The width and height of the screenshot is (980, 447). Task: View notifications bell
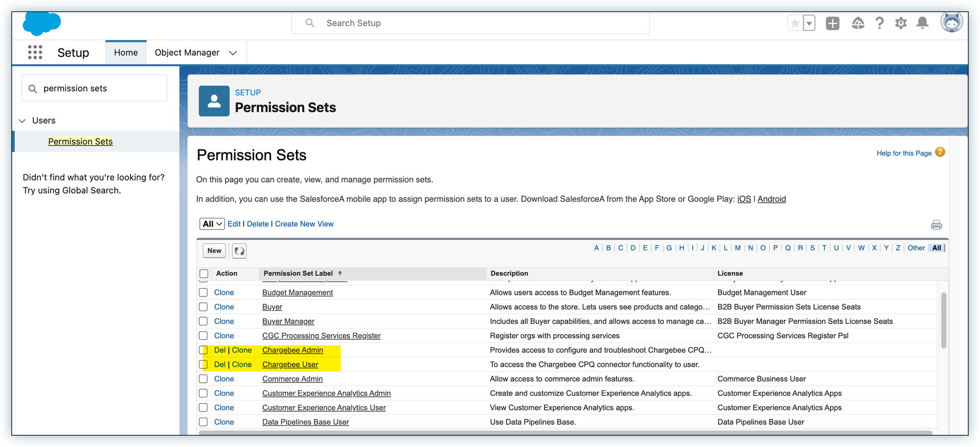point(922,23)
